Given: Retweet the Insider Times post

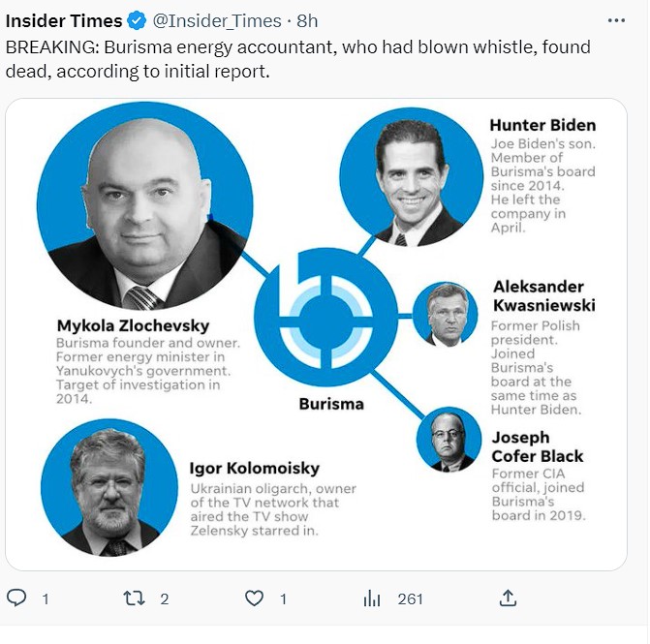Looking at the screenshot, I should coord(134,598).
